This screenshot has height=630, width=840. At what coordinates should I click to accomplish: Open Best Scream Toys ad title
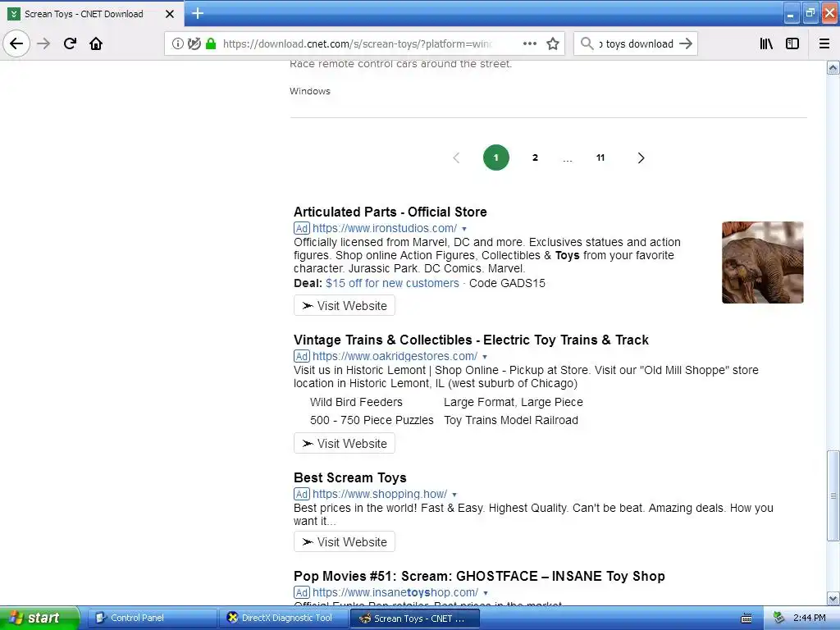349,478
